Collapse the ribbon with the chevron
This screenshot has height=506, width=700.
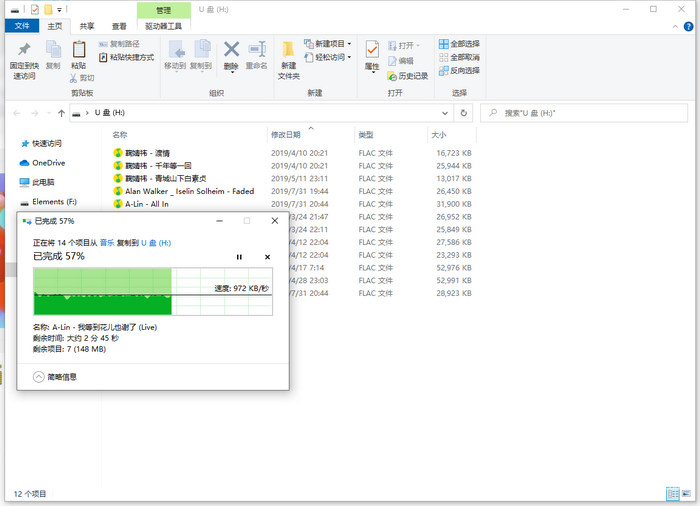[x=675, y=27]
